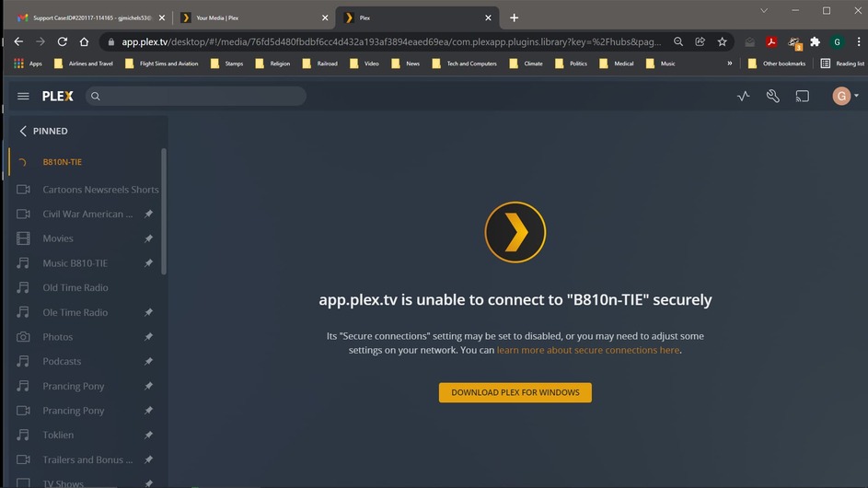This screenshot has width=868, height=488.
Task: Open Adobe Acrobat extension icon
Action: click(771, 41)
